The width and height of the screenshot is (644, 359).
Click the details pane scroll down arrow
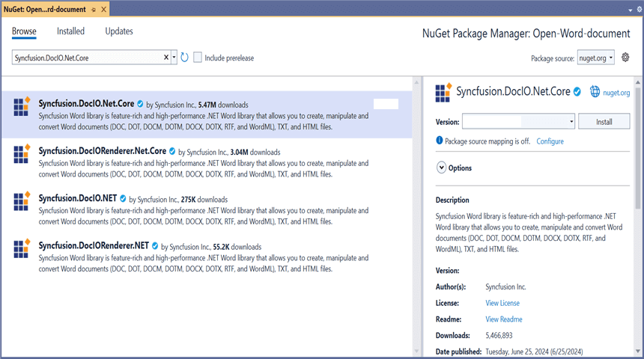tap(638, 352)
